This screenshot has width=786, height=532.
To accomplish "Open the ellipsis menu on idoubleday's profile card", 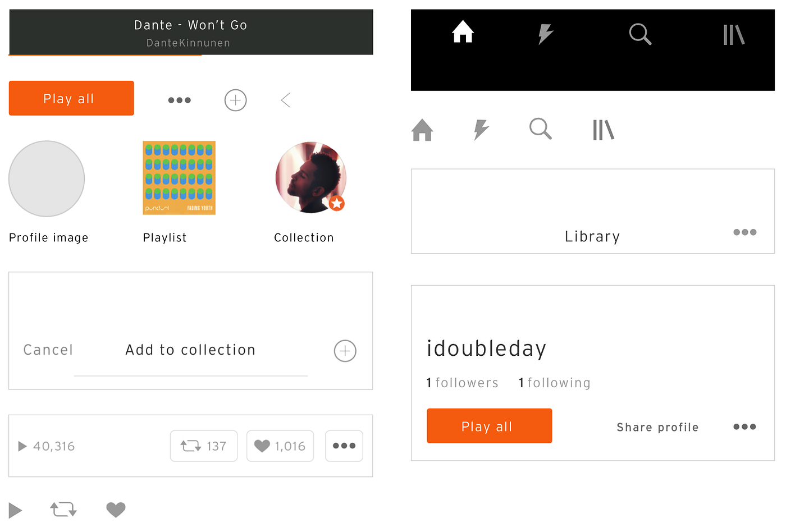I will coord(744,426).
